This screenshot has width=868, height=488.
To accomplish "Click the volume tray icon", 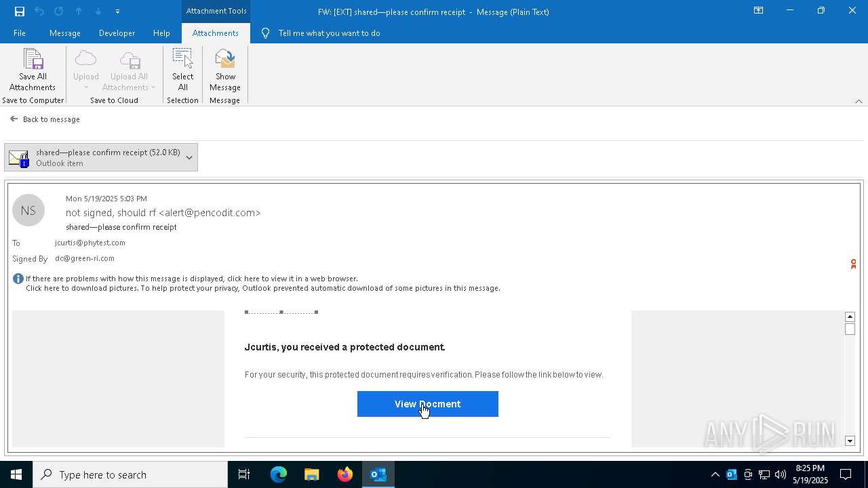I will click(x=781, y=474).
